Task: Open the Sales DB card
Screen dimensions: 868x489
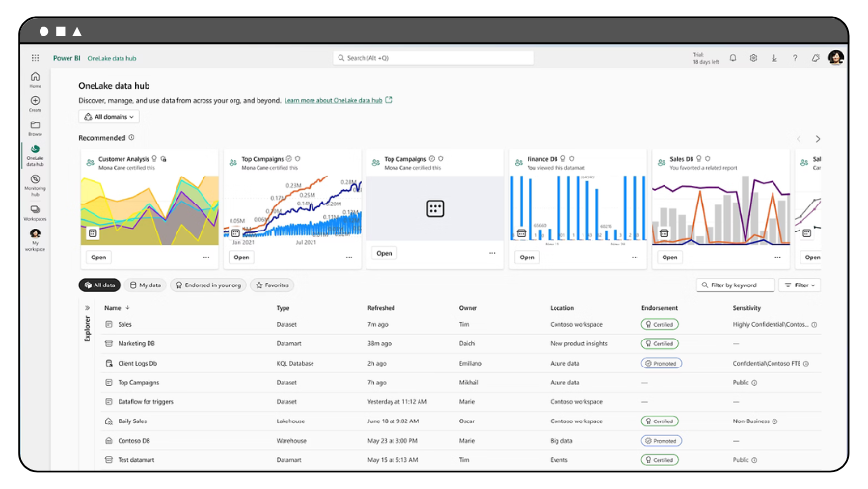Action: (x=670, y=257)
